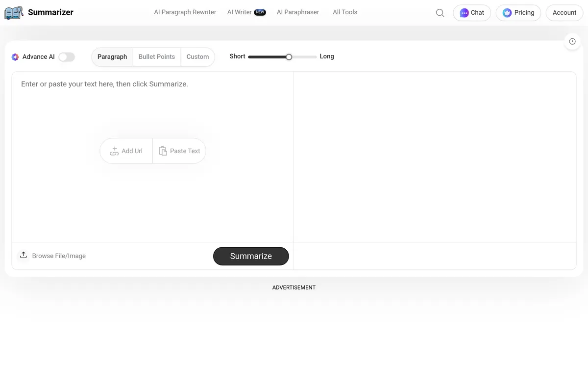Click the Pricing crown icon
Image resolution: width=588 pixels, height=368 pixels.
(x=507, y=13)
